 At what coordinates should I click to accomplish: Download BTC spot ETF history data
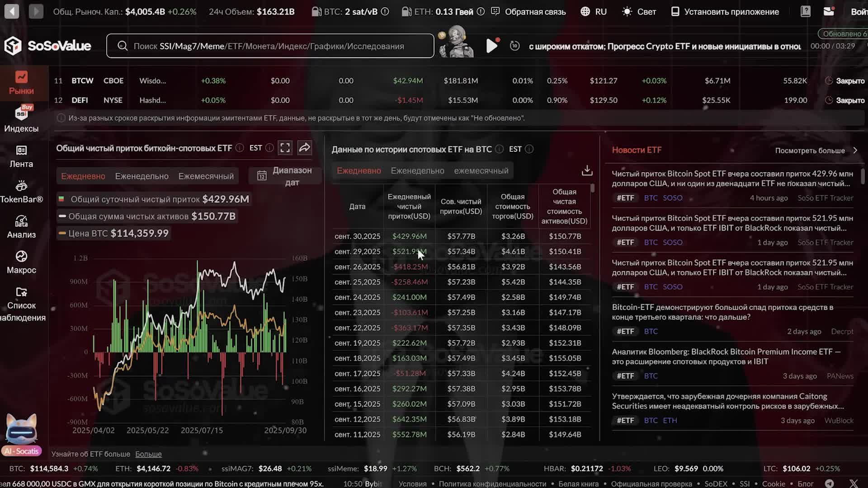[587, 171]
